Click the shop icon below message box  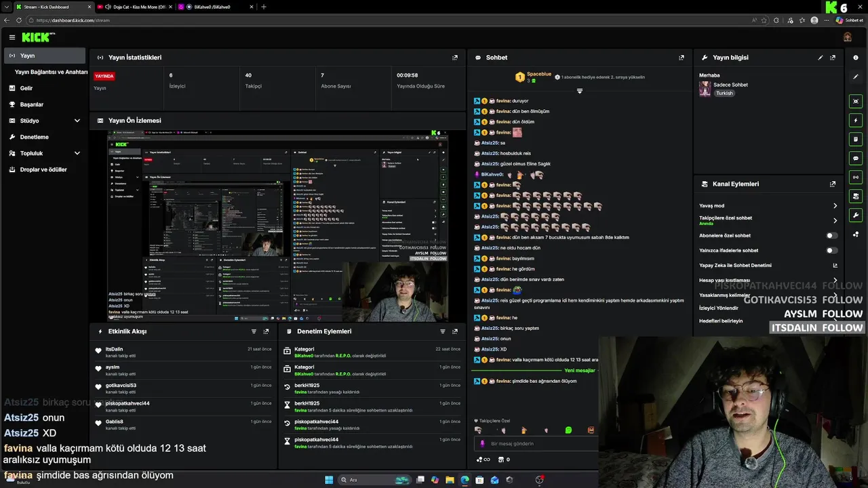click(500, 460)
